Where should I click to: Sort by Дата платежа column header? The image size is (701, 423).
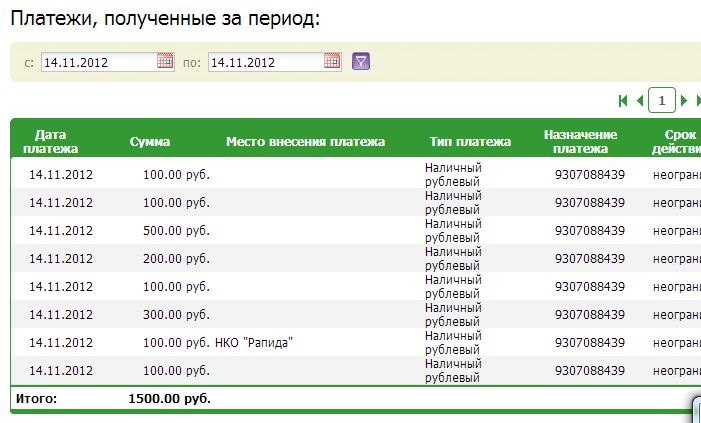(x=51, y=141)
